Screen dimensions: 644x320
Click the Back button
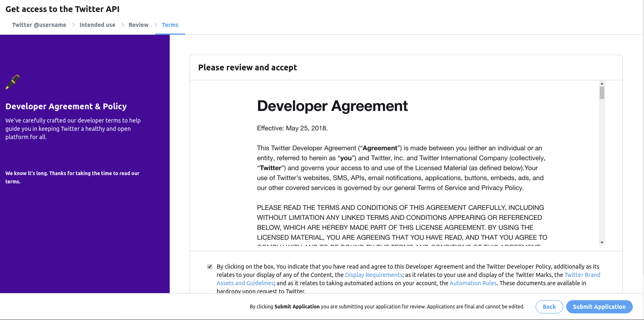pyautogui.click(x=549, y=306)
